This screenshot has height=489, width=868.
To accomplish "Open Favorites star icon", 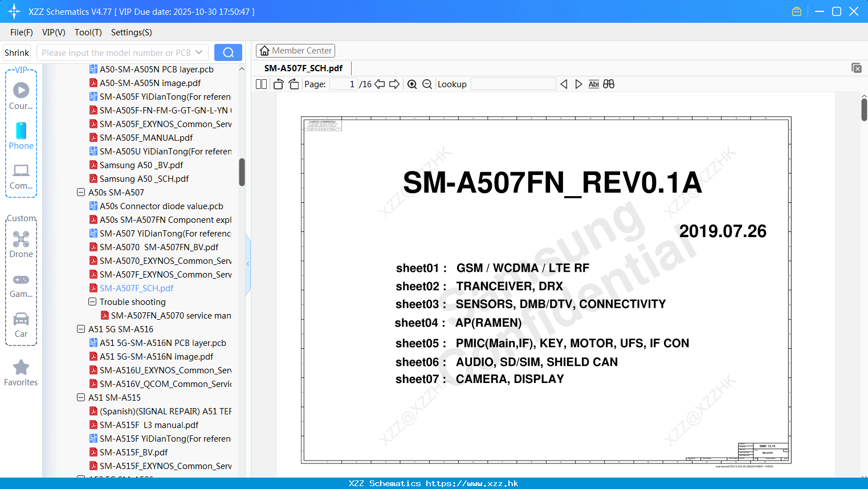I will (21, 373).
